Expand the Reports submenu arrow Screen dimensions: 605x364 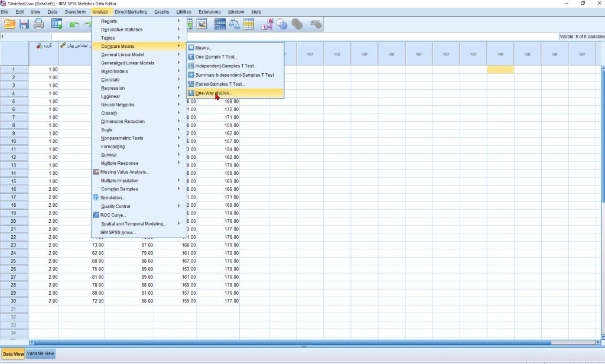(x=178, y=21)
